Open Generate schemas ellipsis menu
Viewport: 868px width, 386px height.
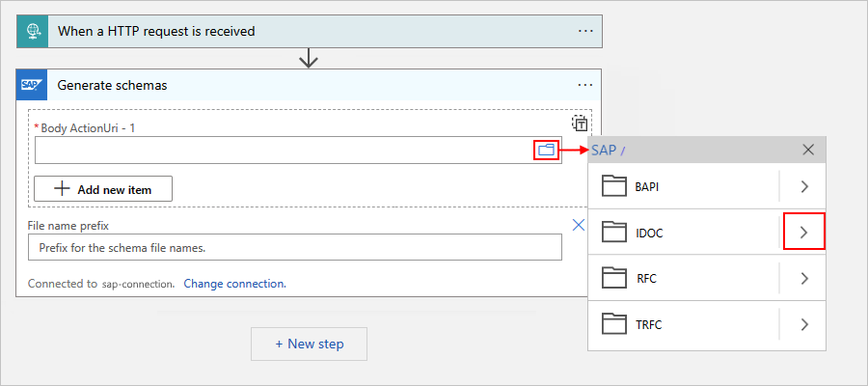pos(585,85)
